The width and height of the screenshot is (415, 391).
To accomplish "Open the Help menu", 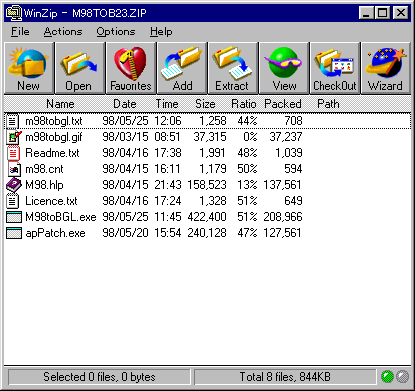I will (161, 32).
